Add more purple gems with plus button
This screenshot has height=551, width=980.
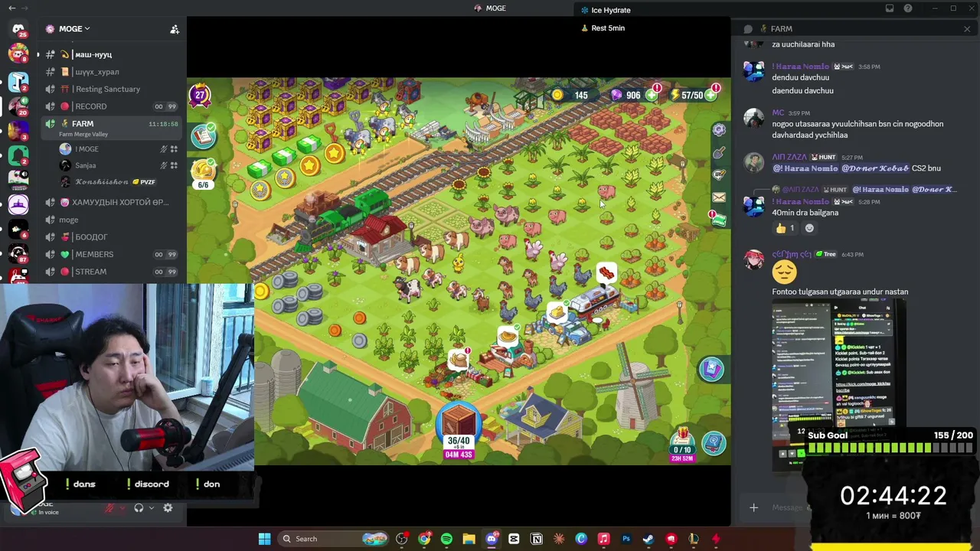tap(652, 95)
